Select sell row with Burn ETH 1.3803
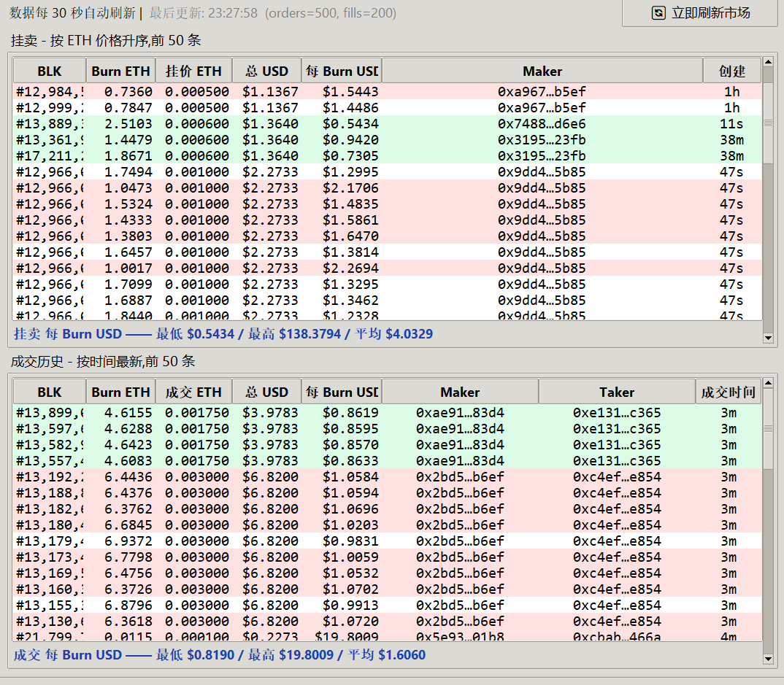 point(388,236)
